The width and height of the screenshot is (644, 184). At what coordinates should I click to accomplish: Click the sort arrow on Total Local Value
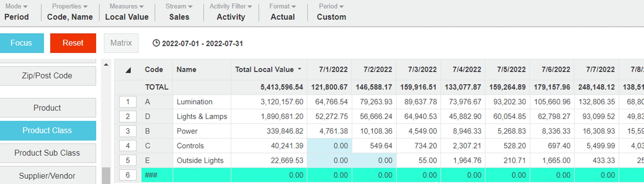coord(300,69)
